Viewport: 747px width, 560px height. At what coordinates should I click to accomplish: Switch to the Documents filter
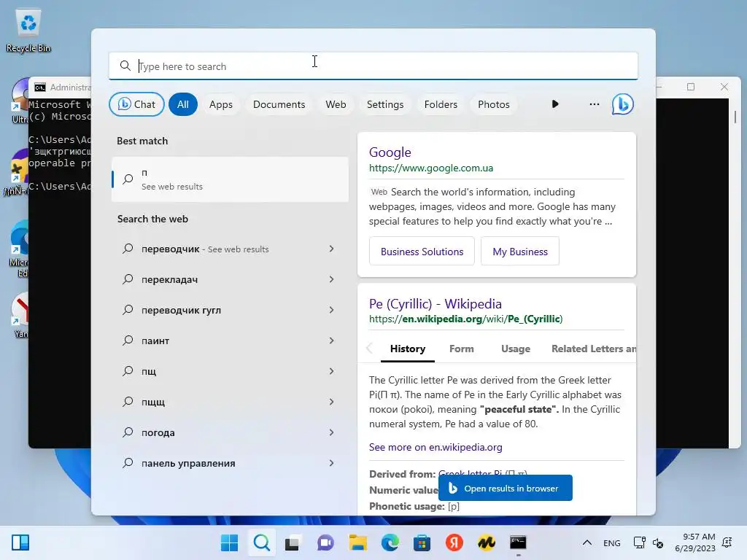tap(279, 104)
